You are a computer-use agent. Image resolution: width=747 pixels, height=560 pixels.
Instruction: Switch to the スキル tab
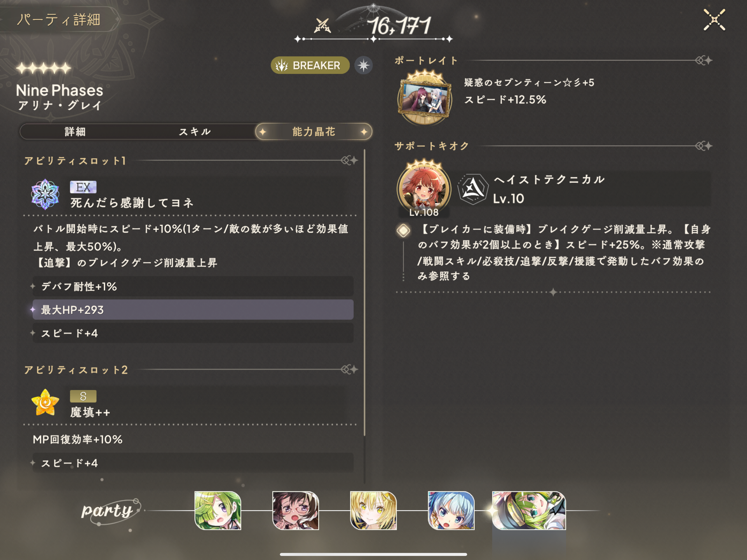(195, 132)
